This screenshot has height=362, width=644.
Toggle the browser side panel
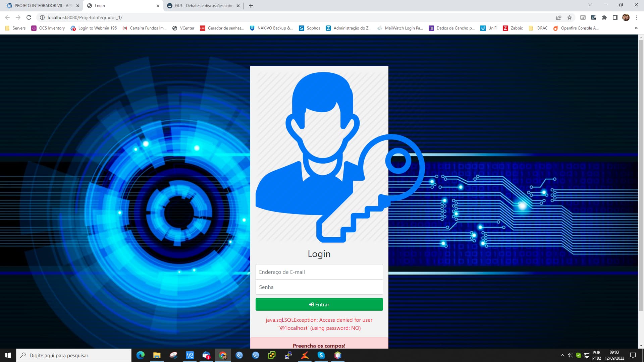point(615,17)
